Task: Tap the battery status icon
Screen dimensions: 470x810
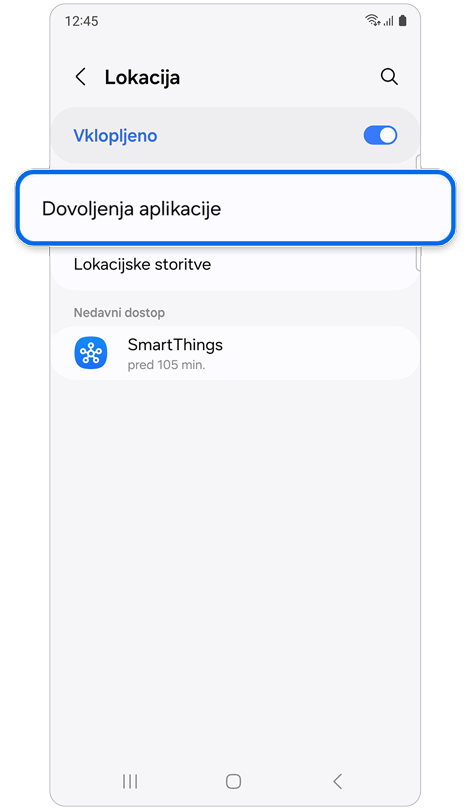Action: (403, 21)
